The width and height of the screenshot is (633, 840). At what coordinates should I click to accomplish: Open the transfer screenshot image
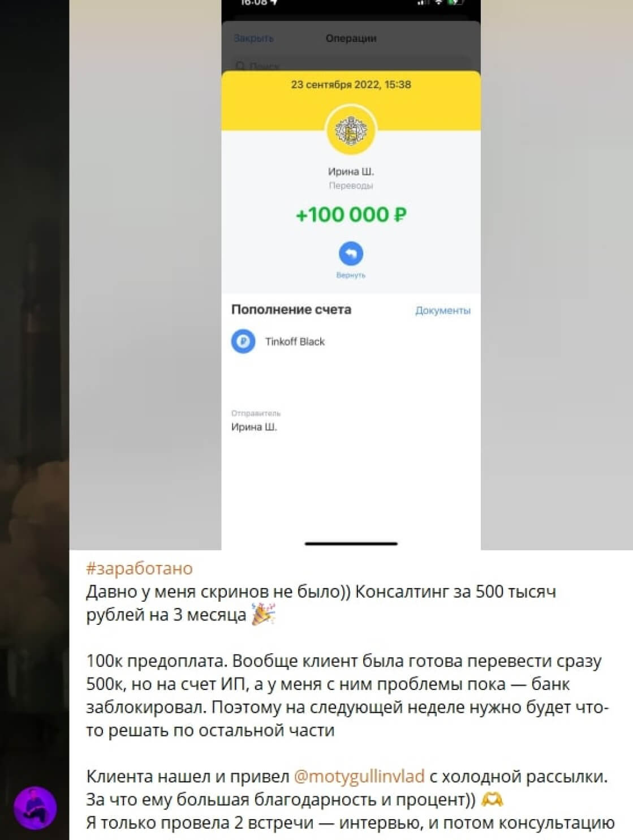click(x=351, y=275)
